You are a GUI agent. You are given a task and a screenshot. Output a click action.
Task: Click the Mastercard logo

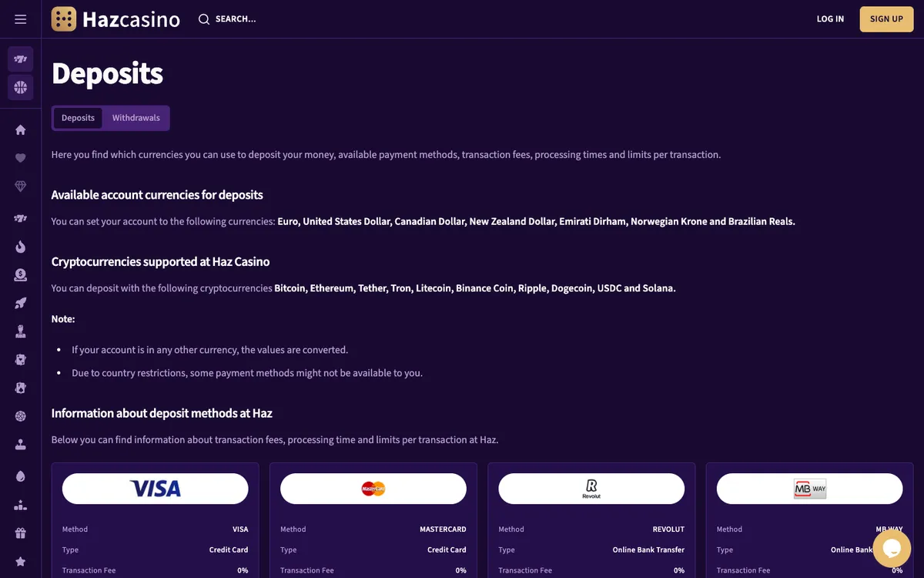pos(373,489)
